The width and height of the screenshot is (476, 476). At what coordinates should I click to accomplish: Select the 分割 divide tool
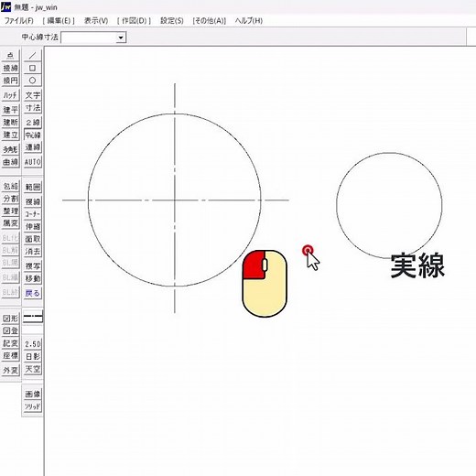(x=11, y=199)
